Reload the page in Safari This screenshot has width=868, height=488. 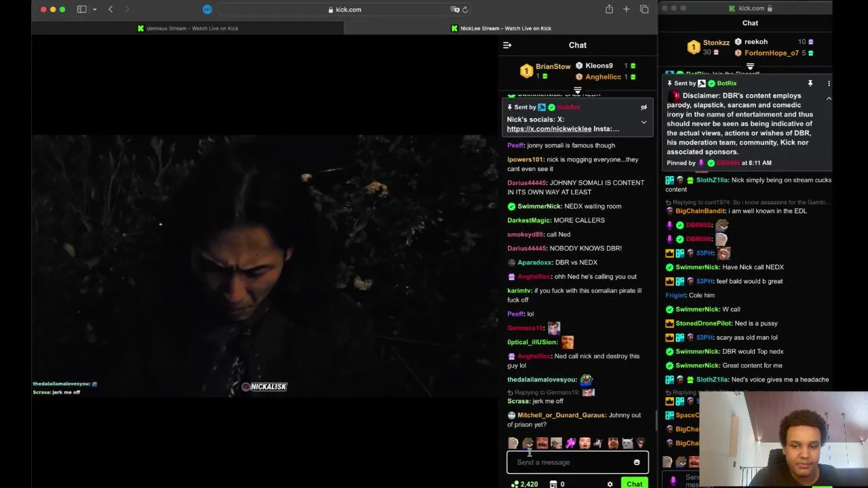[x=465, y=9]
